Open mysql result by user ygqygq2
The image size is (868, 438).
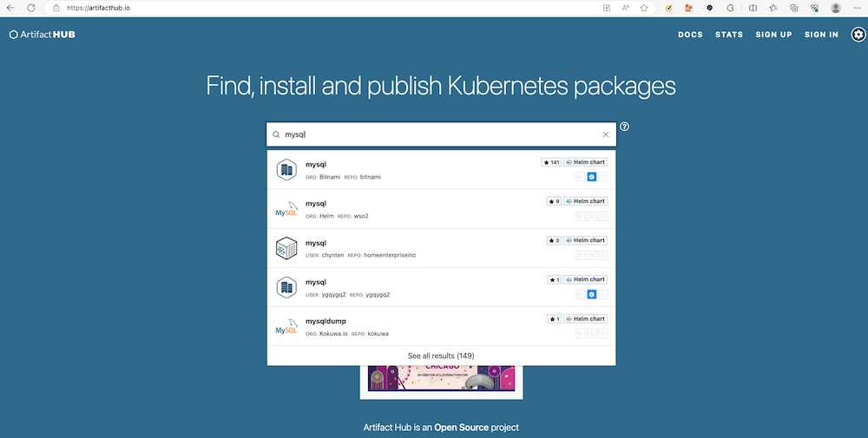pyautogui.click(x=441, y=288)
